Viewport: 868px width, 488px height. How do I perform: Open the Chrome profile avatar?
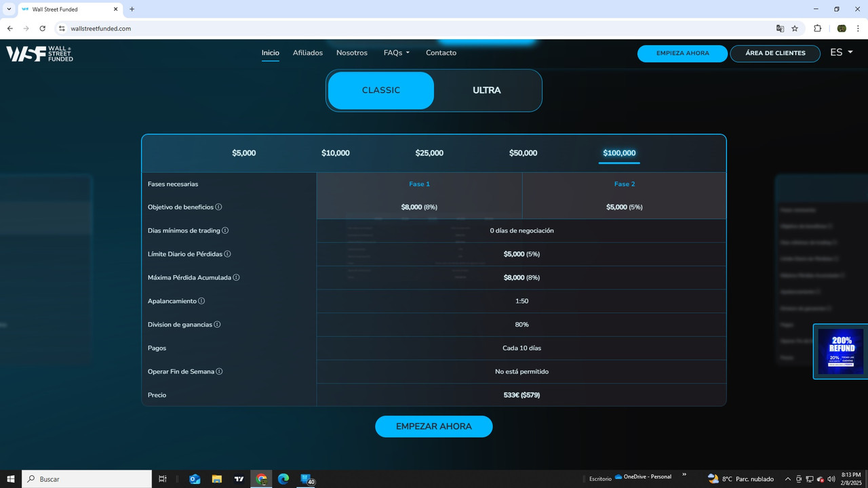(842, 28)
